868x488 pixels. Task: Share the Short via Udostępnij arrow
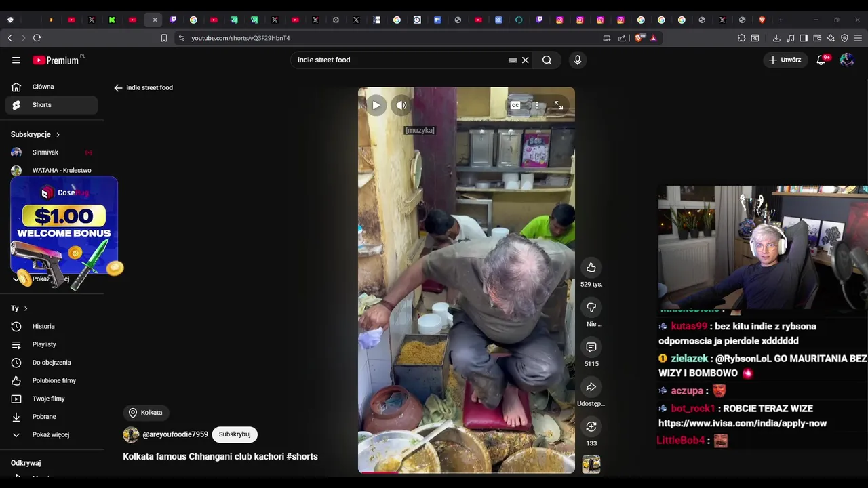591,387
